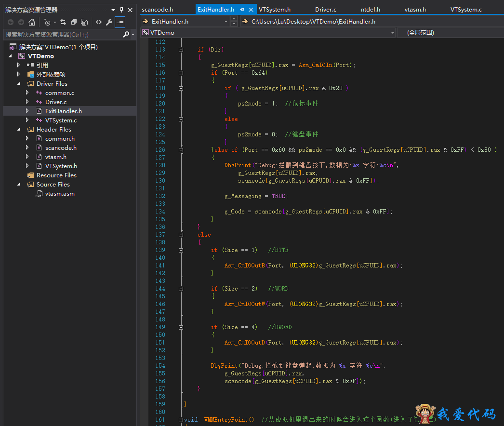Click the down stepper beside file dropdown
This screenshot has width=504, height=426.
coord(234,24)
